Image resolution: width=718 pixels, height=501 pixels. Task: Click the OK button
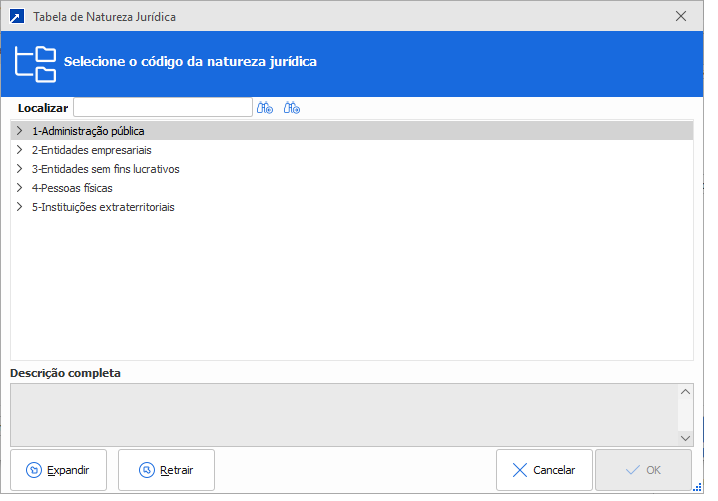coord(643,470)
